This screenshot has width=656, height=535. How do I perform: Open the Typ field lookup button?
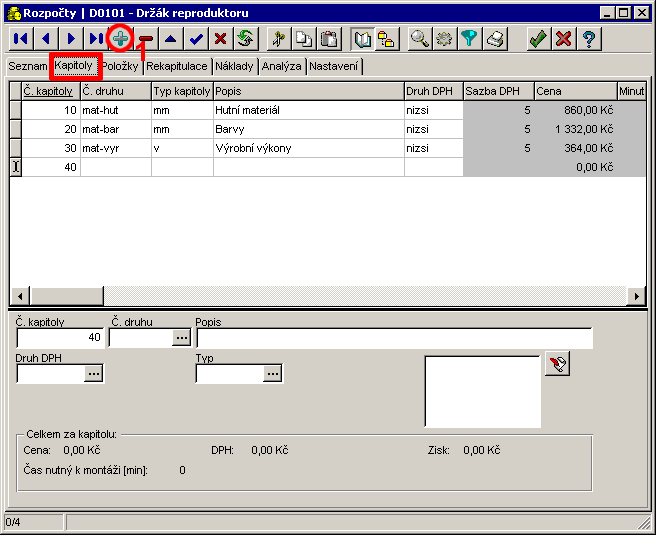tap(273, 373)
